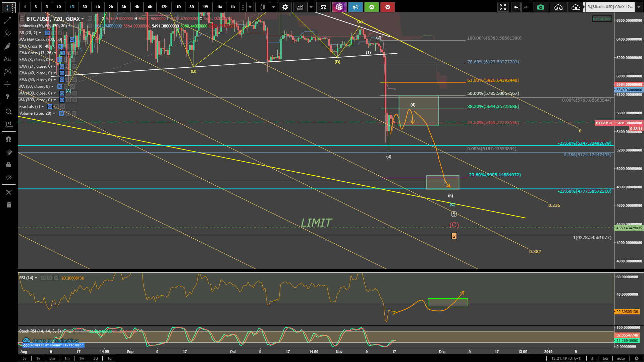Click the trash can remove drawings icon
Viewport: 644px width, 362px height.
pos(9,205)
